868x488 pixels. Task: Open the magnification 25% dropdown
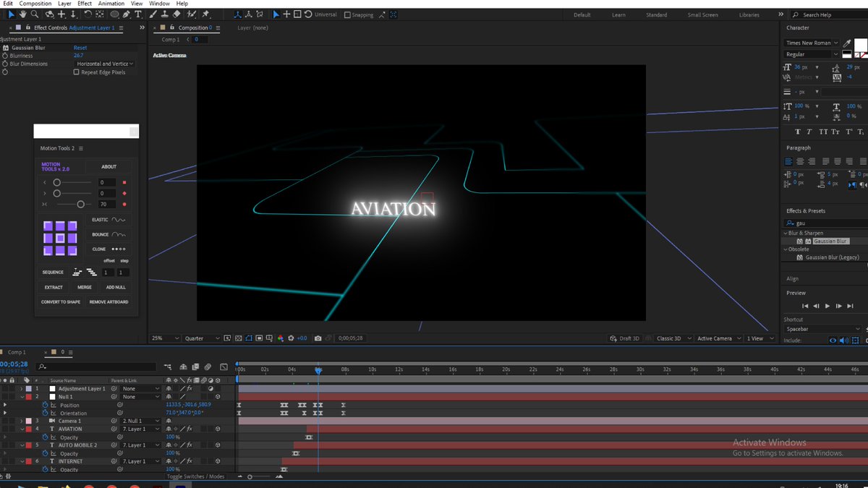click(x=166, y=338)
